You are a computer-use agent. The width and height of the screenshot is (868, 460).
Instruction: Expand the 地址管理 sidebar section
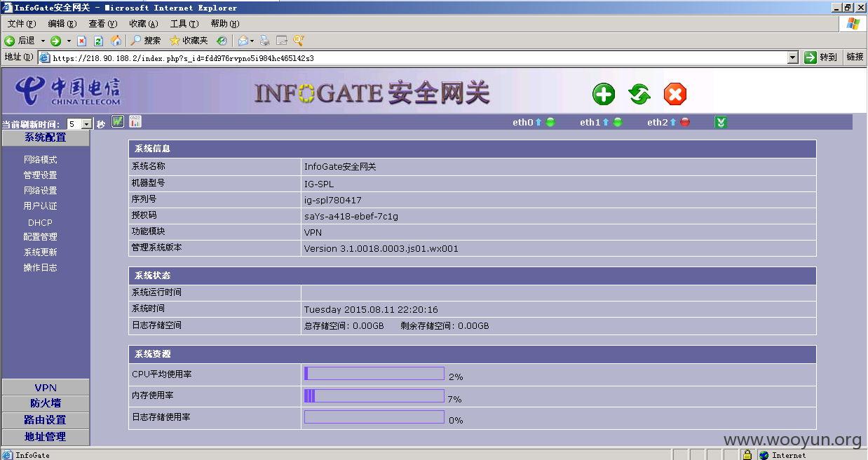coord(46,436)
